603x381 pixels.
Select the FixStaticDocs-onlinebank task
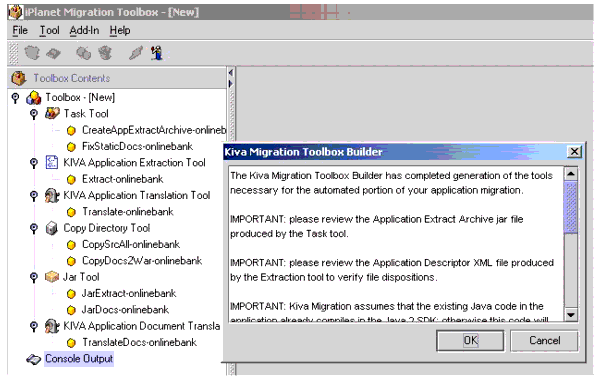[137, 146]
